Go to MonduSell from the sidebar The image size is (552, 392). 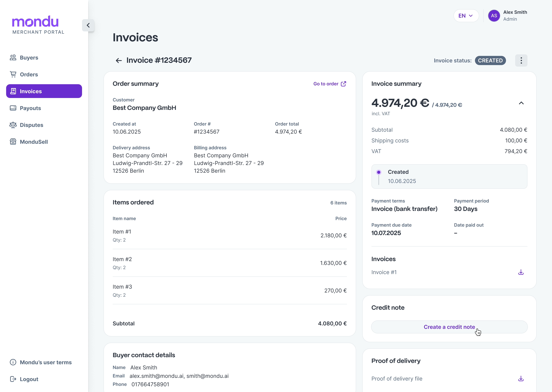[34, 142]
